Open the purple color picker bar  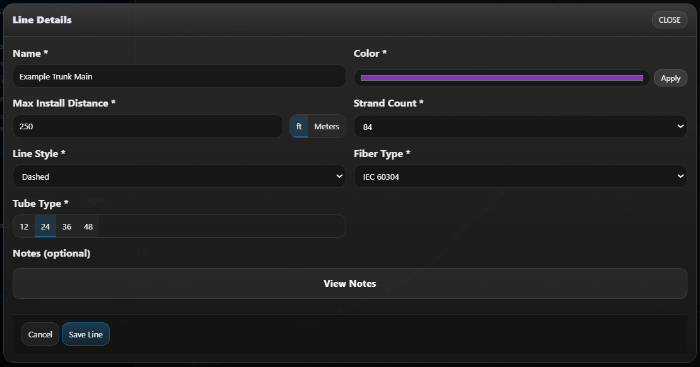[x=502, y=78]
